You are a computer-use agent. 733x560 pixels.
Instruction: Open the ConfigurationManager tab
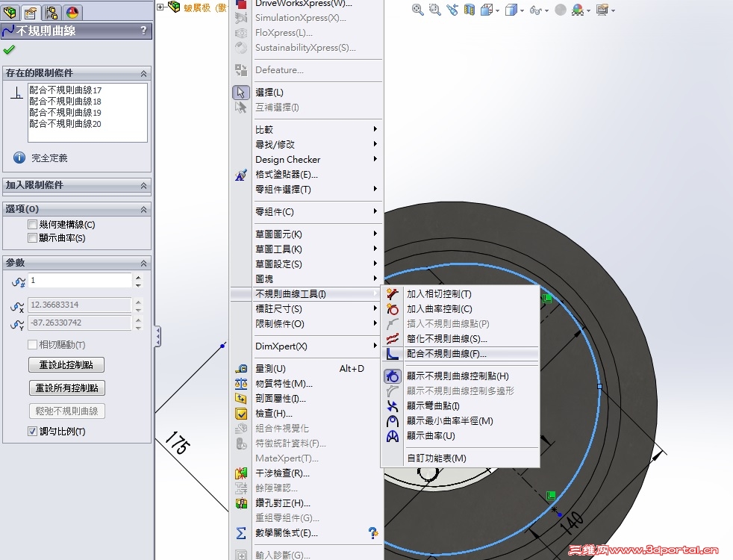pos(52,12)
